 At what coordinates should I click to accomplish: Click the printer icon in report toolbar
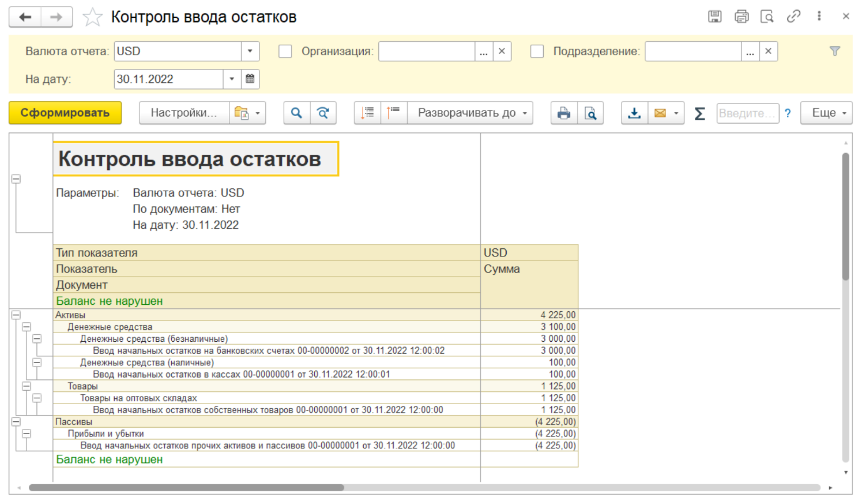[564, 113]
